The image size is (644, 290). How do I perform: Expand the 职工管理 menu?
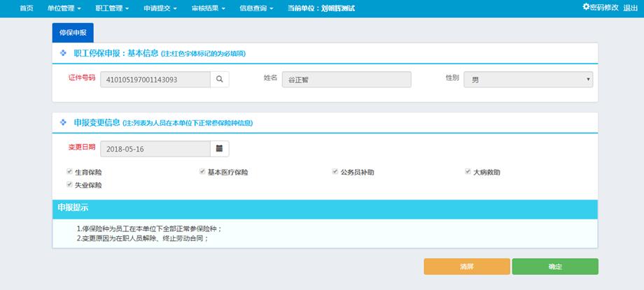click(112, 8)
